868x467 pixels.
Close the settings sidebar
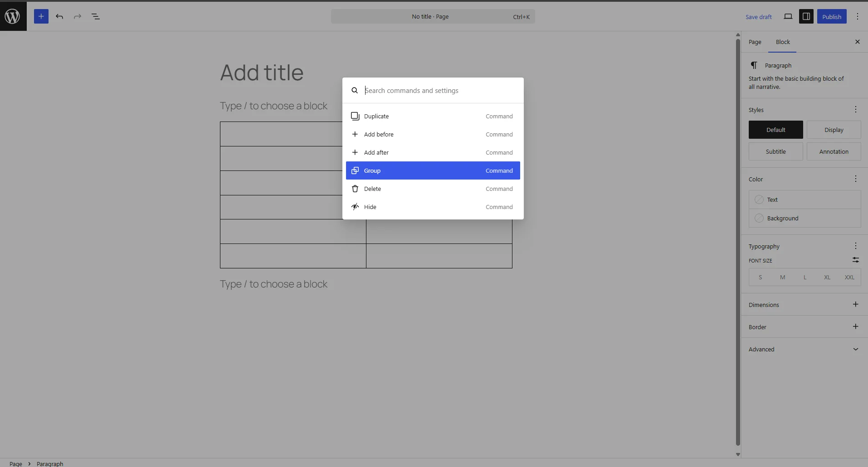[858, 42]
